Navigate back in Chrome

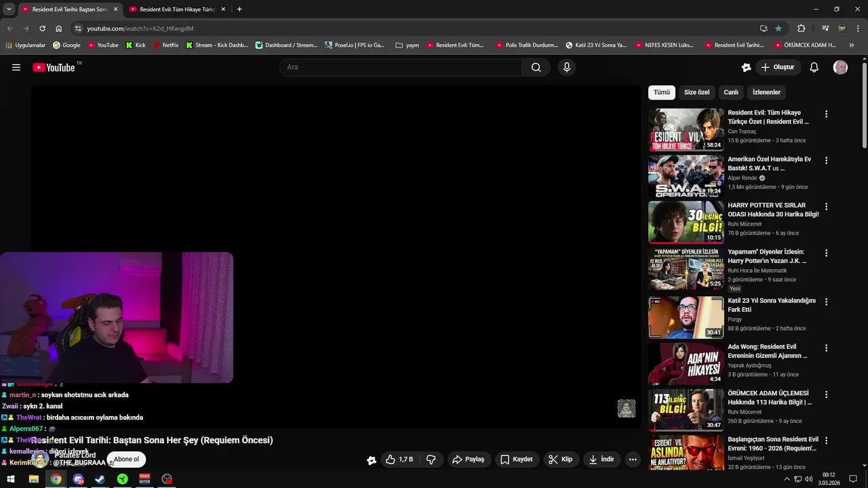[x=9, y=28]
